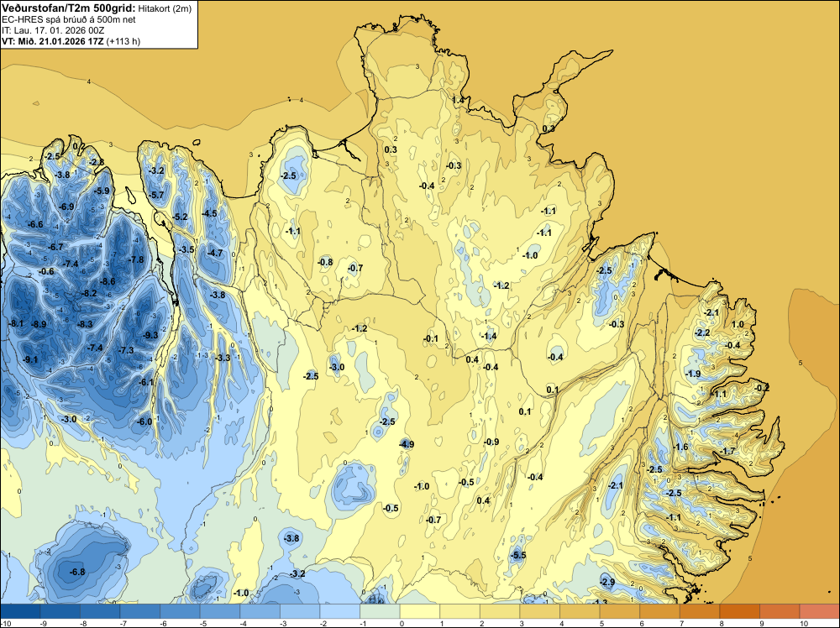Click the -6.8 temperature value
The width and height of the screenshot is (840, 628).
pos(77,572)
